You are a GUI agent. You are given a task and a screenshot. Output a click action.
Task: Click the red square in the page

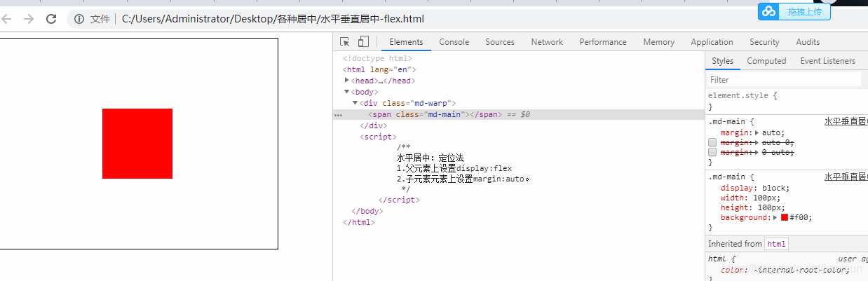[137, 144]
